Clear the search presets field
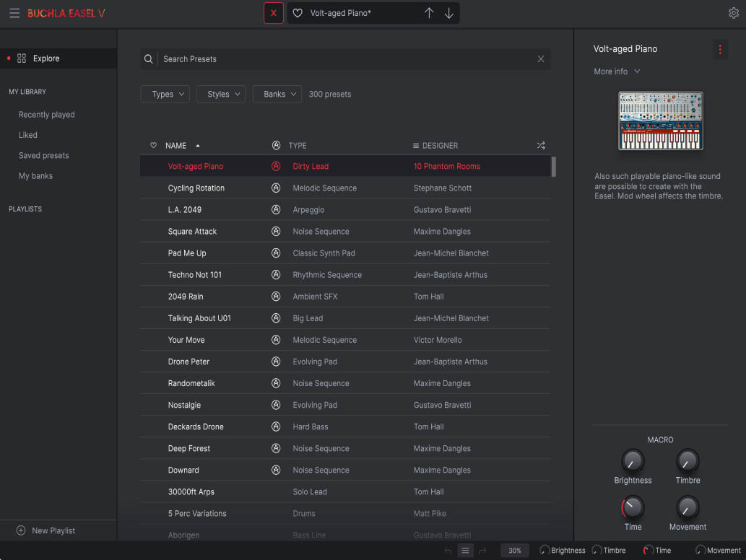 click(541, 59)
